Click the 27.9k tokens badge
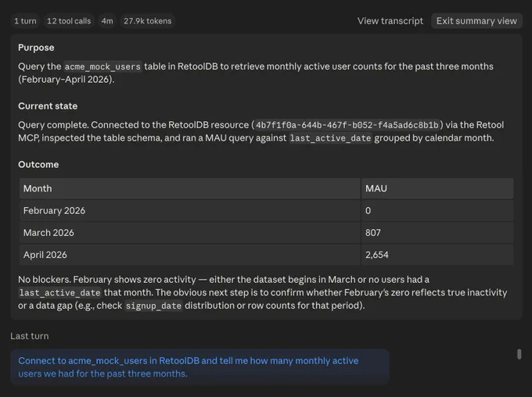The width and height of the screenshot is (532, 397). (x=148, y=21)
